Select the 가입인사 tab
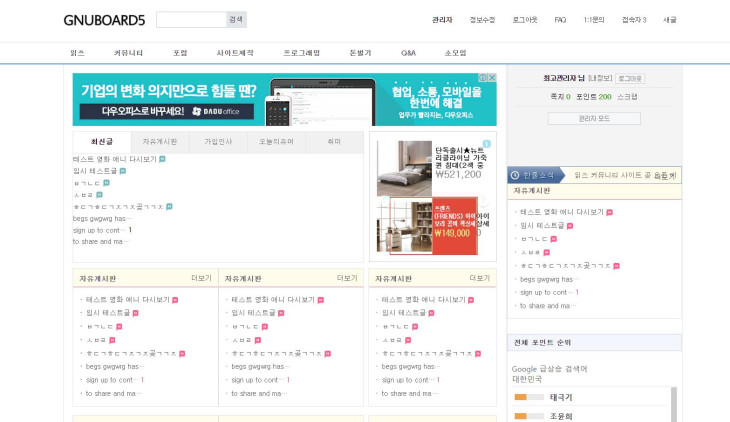Viewport: 730px width, 422px height. [218, 142]
